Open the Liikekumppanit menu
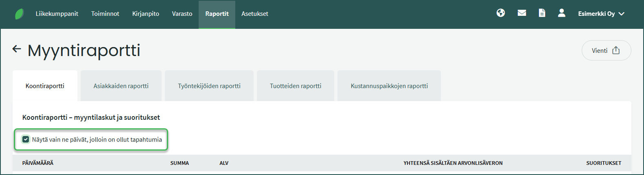644x175 pixels. (57, 14)
